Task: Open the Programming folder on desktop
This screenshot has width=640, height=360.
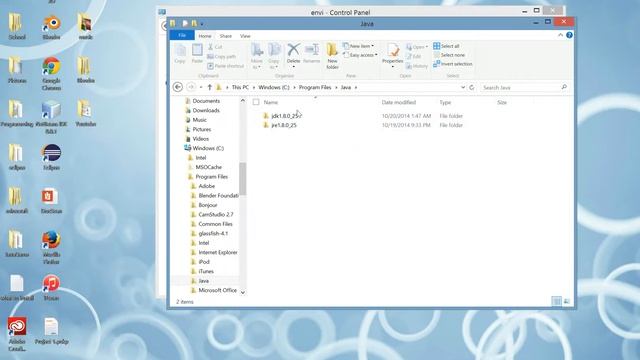Action: point(17,113)
